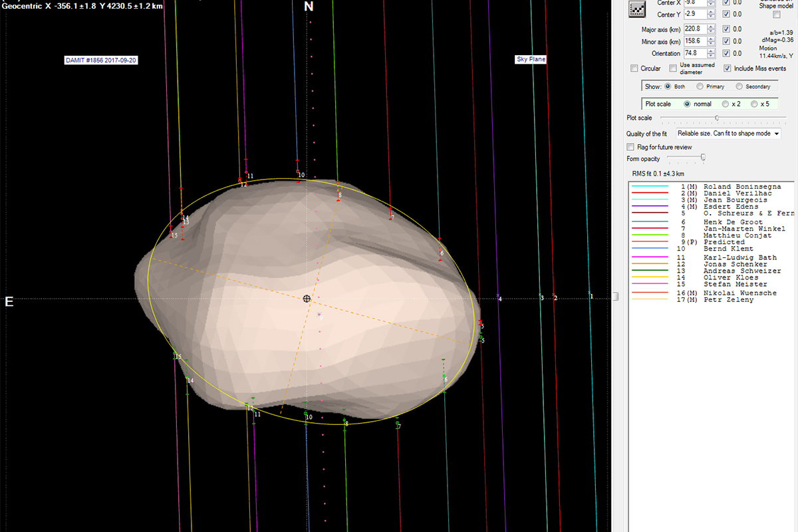Enable the Circular checkbox
This screenshot has width=798, height=532.
pyautogui.click(x=634, y=68)
